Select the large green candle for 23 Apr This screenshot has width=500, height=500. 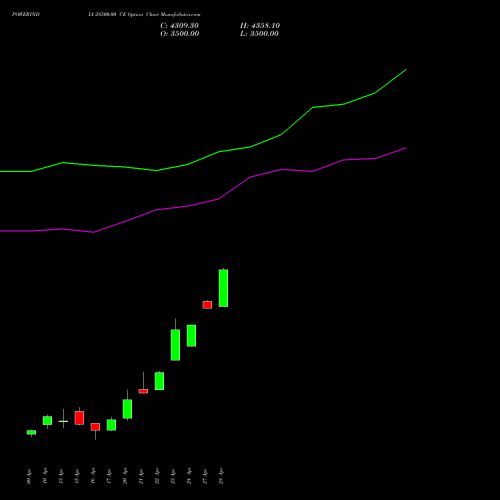coord(175,345)
